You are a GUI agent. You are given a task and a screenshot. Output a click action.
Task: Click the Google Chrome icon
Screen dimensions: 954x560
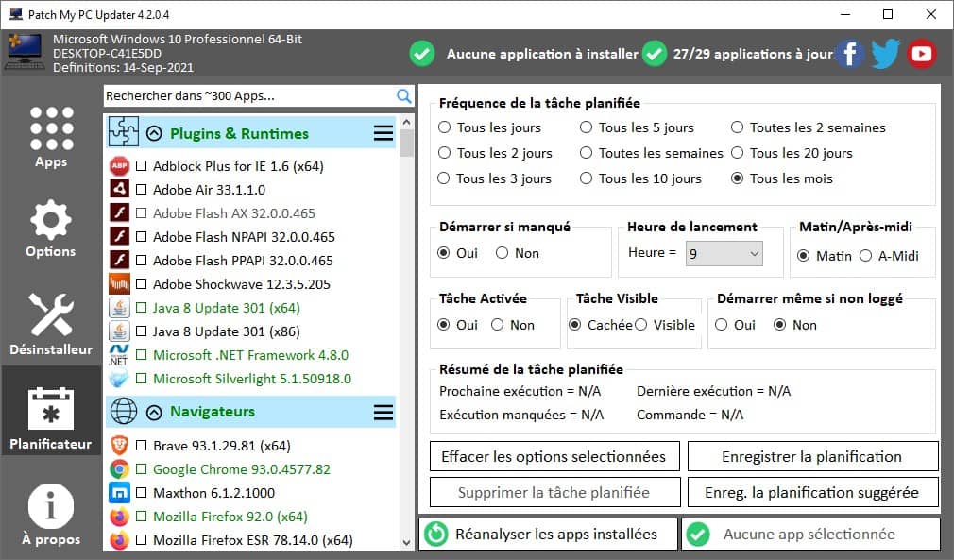pyautogui.click(x=119, y=469)
